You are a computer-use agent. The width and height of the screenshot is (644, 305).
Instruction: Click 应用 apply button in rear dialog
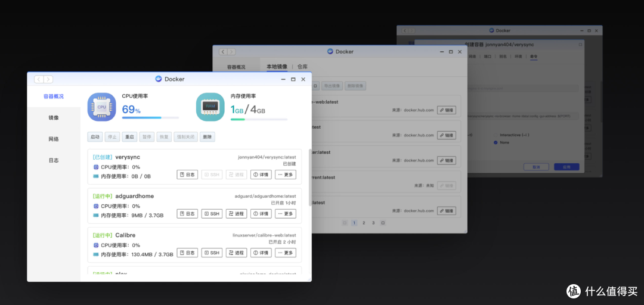pyautogui.click(x=566, y=167)
